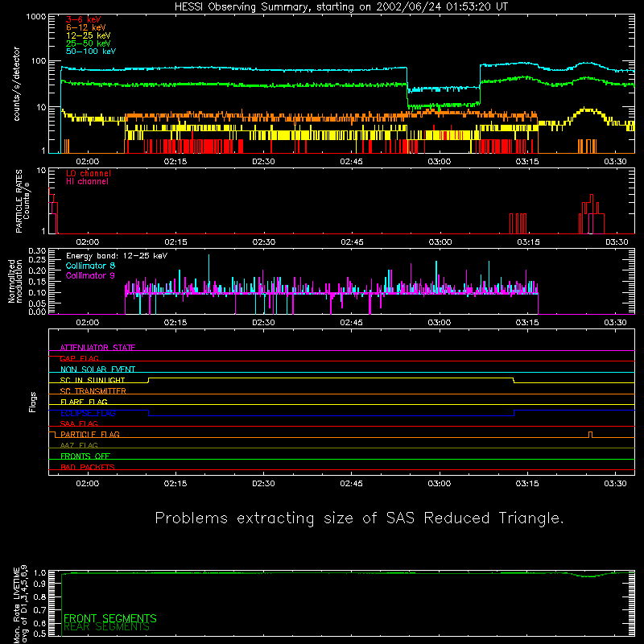
Task: Select the 3-6 keV legend label
Action: tap(84, 19)
